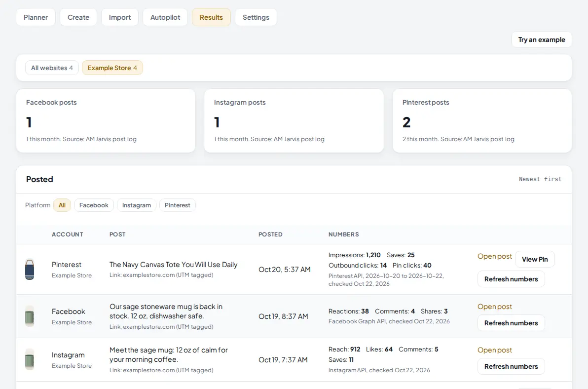Viewport: 588px width, 389px height.
Task: Click the Posted section heading
Action: click(39, 179)
